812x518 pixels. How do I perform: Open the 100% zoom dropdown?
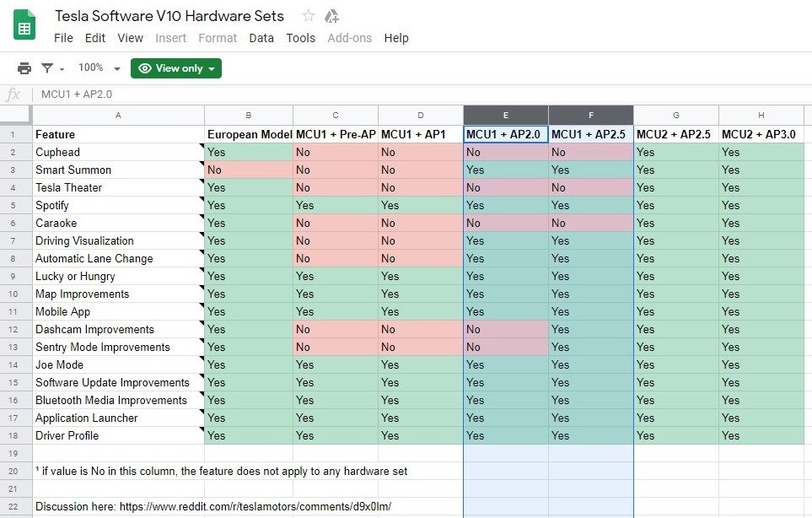click(x=99, y=67)
